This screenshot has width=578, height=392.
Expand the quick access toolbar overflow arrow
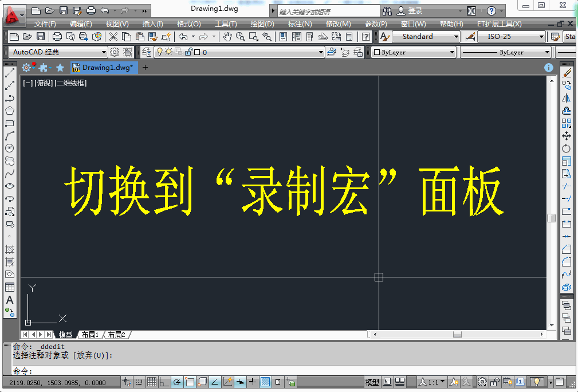click(144, 11)
